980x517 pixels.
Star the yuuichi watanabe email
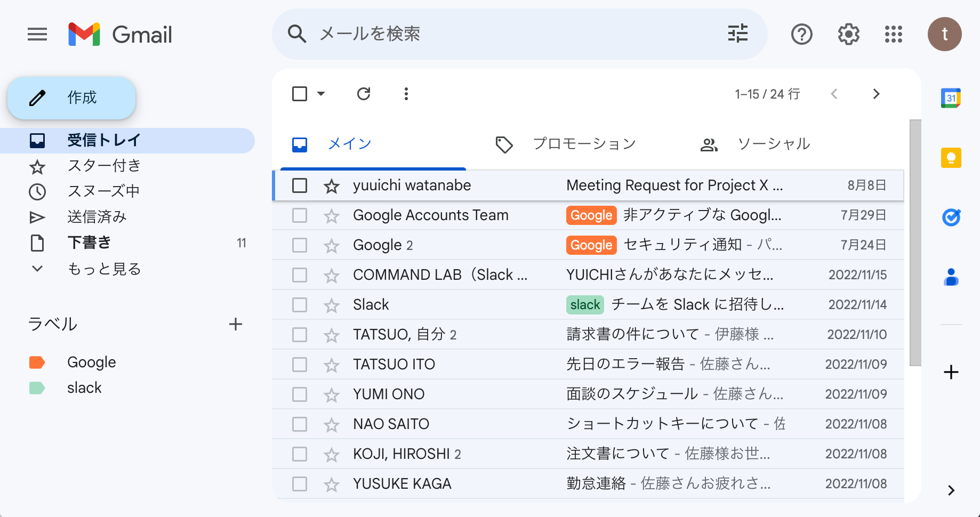(332, 186)
